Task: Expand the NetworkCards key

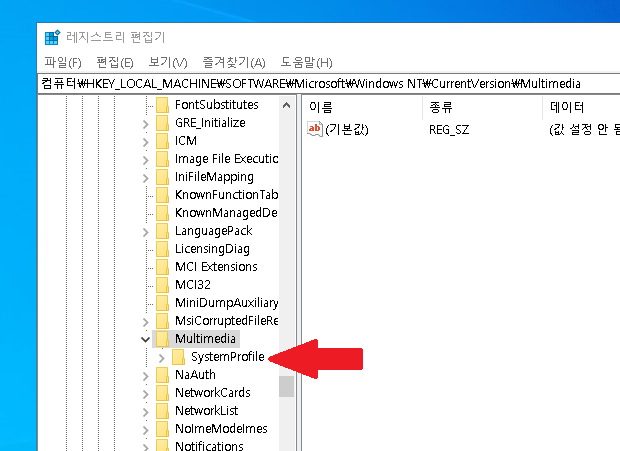Action: coord(146,394)
